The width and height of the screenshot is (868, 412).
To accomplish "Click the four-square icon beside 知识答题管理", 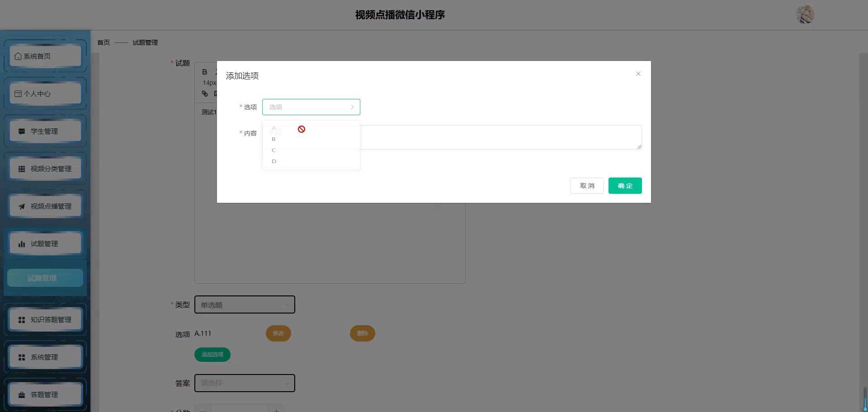I will coord(22,320).
